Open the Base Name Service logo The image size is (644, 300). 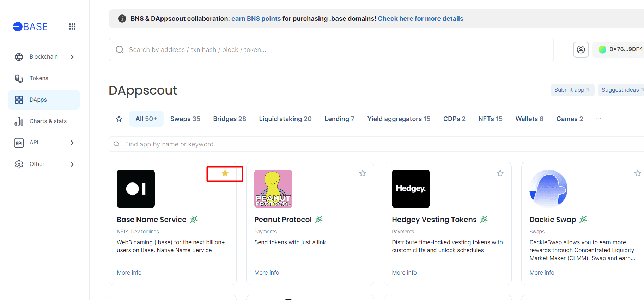136,189
